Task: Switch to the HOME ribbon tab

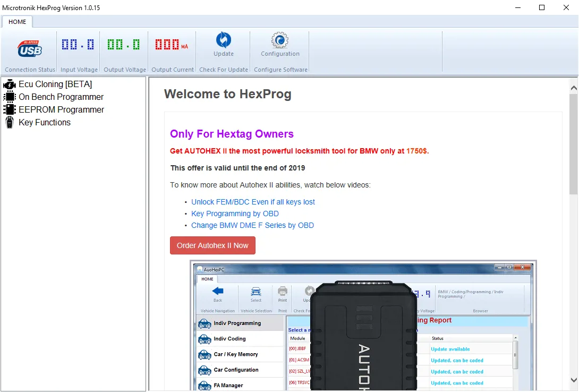Action: tap(18, 22)
